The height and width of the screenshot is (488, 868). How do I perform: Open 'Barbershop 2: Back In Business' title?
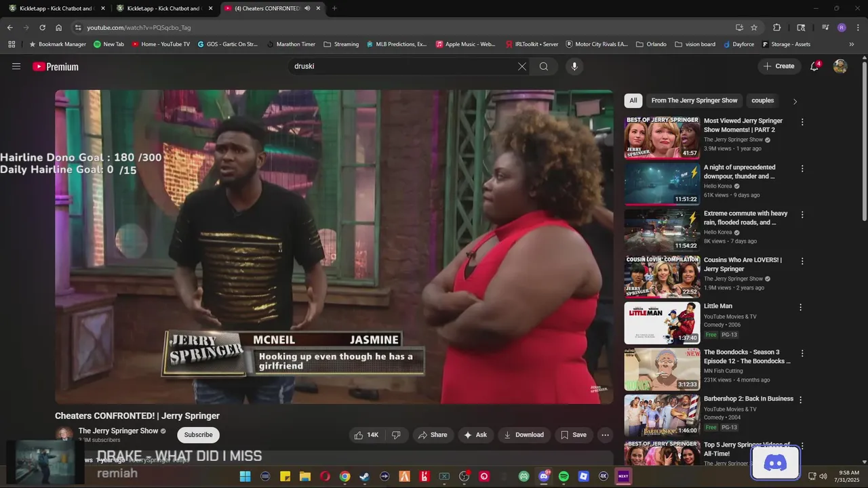pos(749,399)
